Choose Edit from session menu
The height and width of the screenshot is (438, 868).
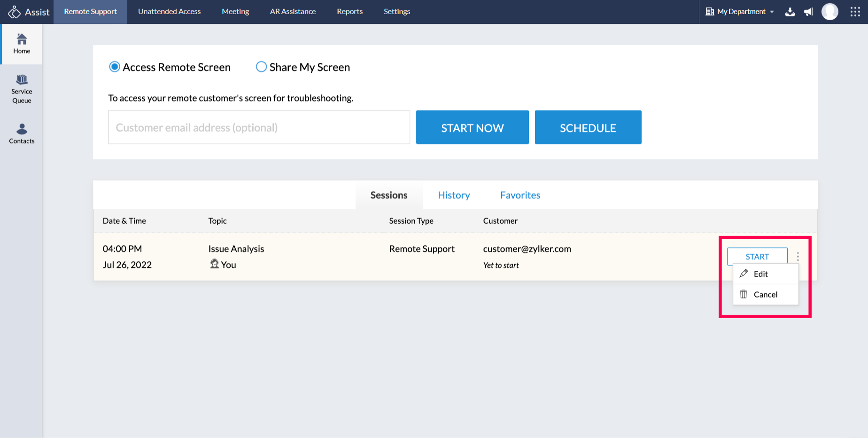click(760, 274)
